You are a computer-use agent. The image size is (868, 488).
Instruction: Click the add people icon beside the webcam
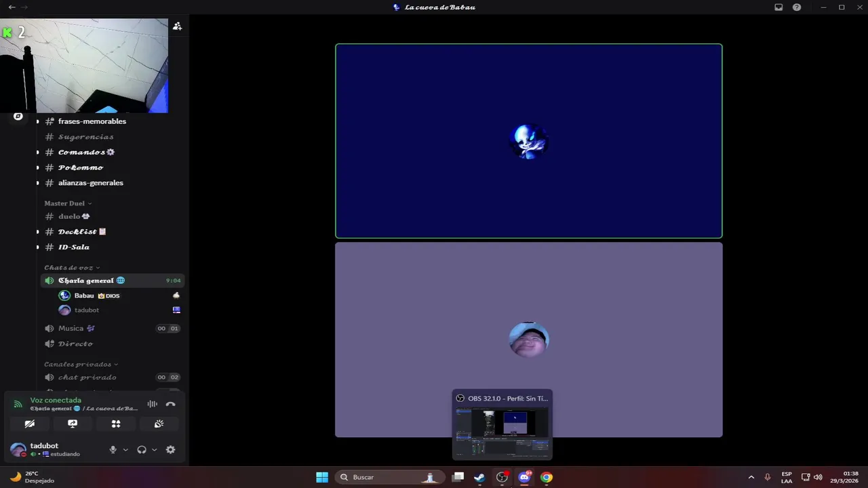[x=177, y=26]
